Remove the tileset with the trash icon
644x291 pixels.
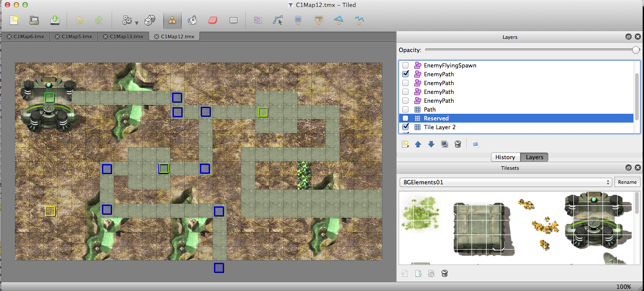[445, 274]
